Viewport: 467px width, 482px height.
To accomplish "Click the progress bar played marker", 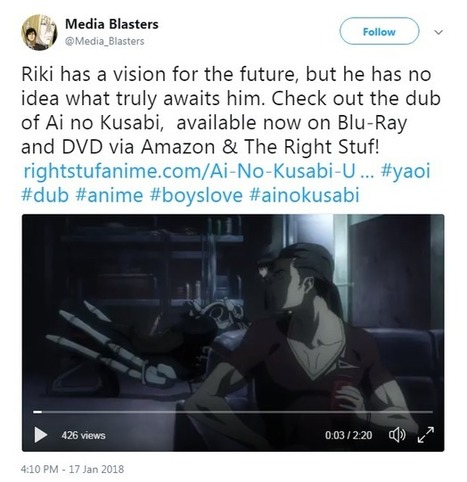I will (x=37, y=412).
